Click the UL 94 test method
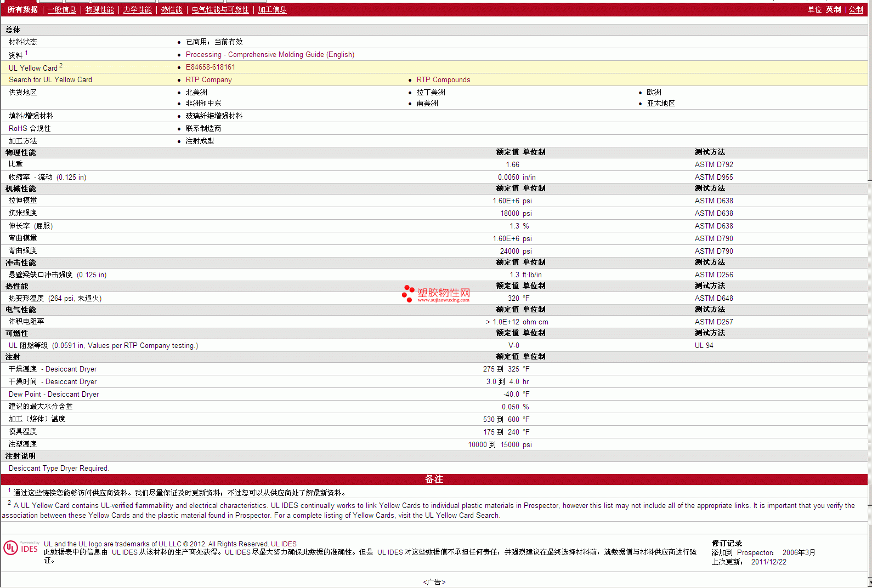 click(x=704, y=345)
